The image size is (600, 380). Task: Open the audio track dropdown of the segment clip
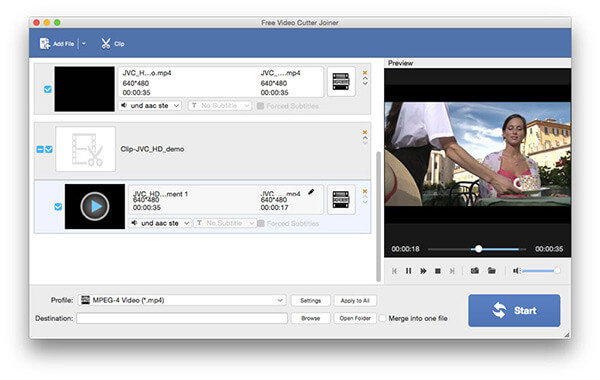click(160, 223)
